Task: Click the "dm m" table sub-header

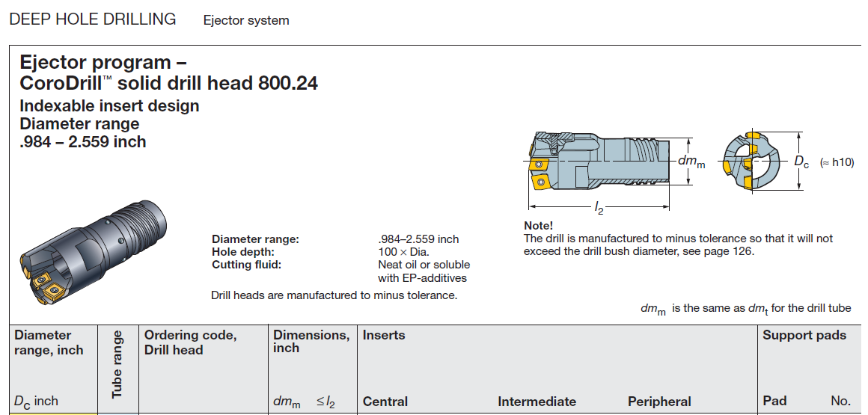Action: pyautogui.click(x=287, y=402)
